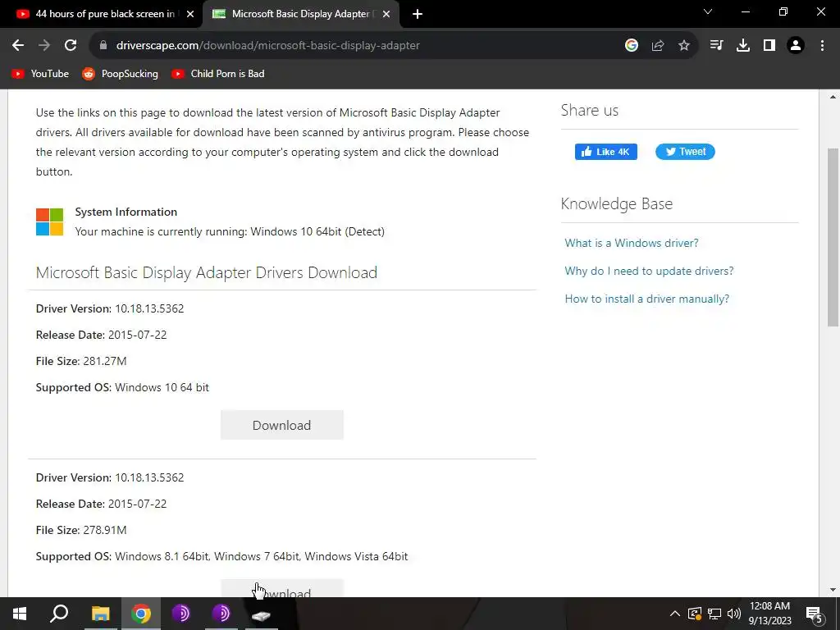Image resolution: width=840 pixels, height=630 pixels.
Task: Download the Windows 10 64 bit driver
Action: [x=282, y=425]
